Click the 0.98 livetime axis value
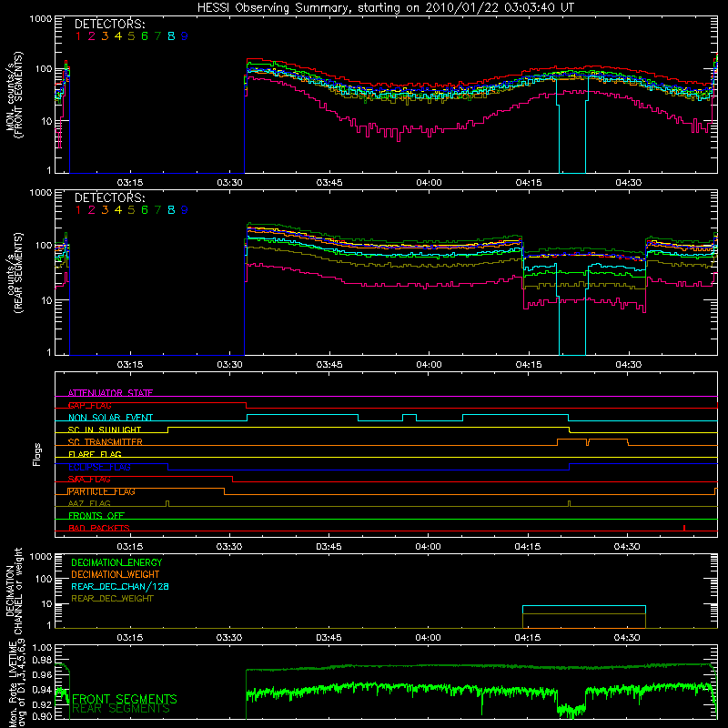 (42, 660)
